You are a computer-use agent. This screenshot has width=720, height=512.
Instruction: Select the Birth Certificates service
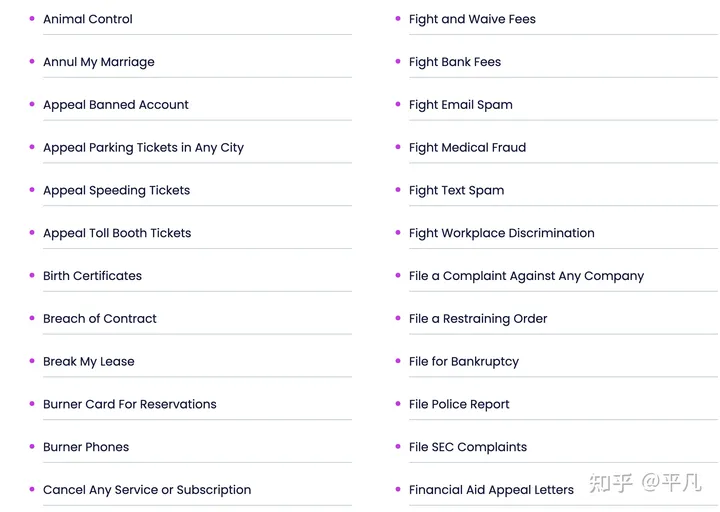tap(92, 276)
